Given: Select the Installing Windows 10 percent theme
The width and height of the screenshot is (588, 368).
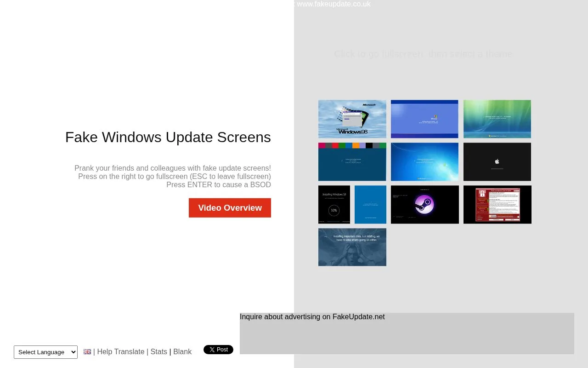Looking at the screenshot, I should (x=334, y=205).
